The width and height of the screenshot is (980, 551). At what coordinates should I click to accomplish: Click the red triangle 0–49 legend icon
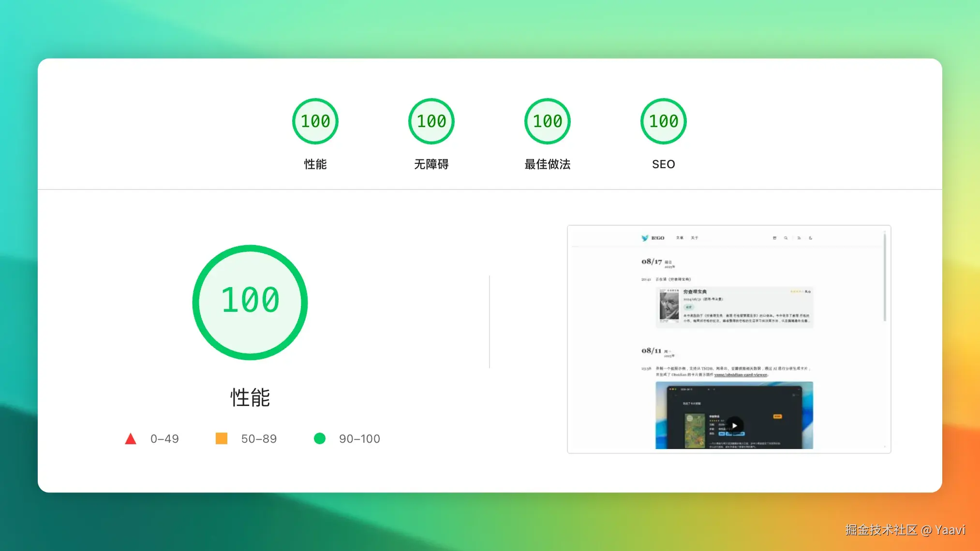coord(131,439)
